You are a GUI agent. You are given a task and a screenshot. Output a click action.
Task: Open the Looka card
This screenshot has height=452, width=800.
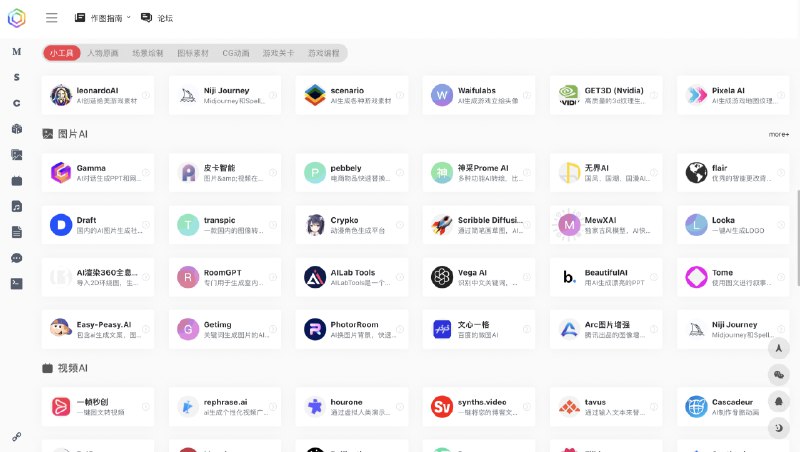(x=733, y=225)
